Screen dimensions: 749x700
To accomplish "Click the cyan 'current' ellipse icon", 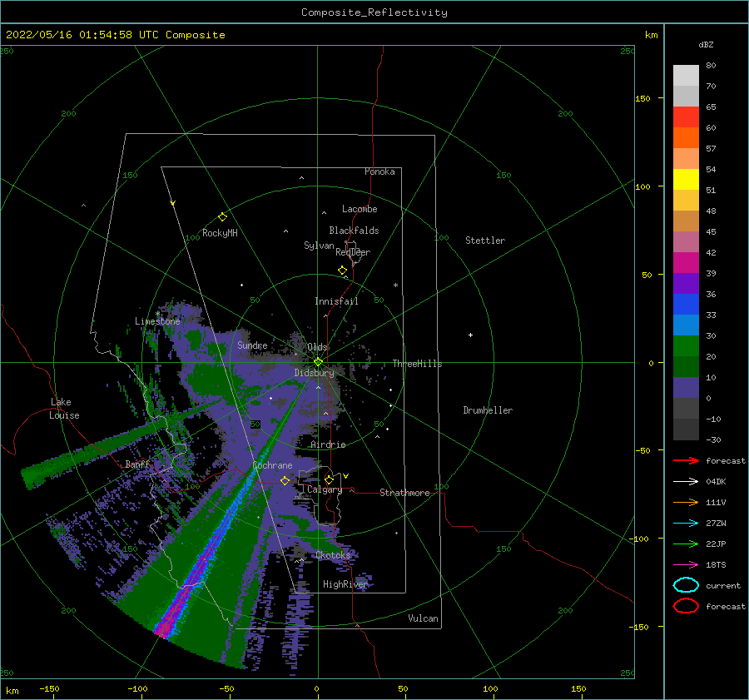I will click(x=686, y=585).
